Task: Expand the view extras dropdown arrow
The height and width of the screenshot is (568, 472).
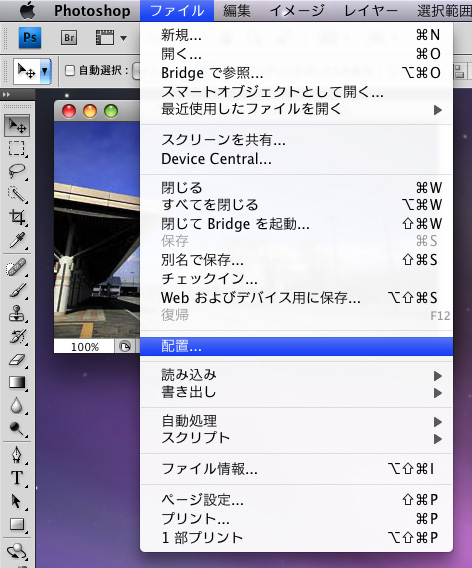Action: click(x=124, y=38)
